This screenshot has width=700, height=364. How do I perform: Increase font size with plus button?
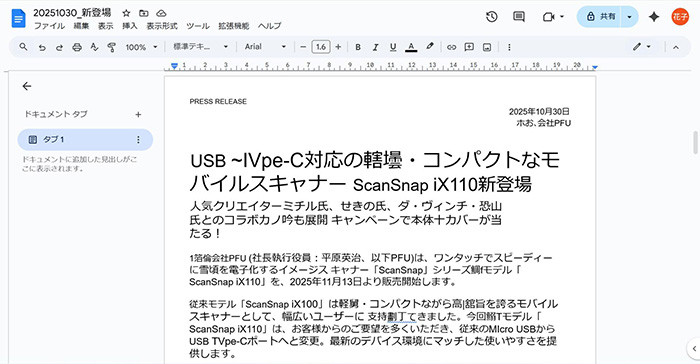[x=338, y=47]
